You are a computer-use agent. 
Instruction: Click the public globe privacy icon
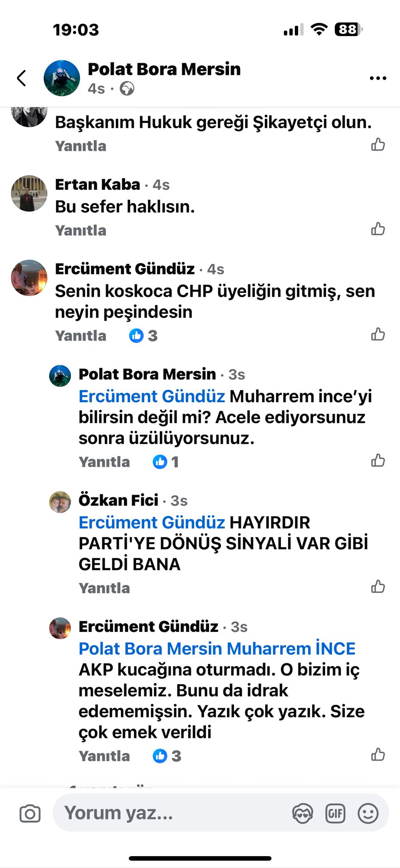(x=127, y=89)
